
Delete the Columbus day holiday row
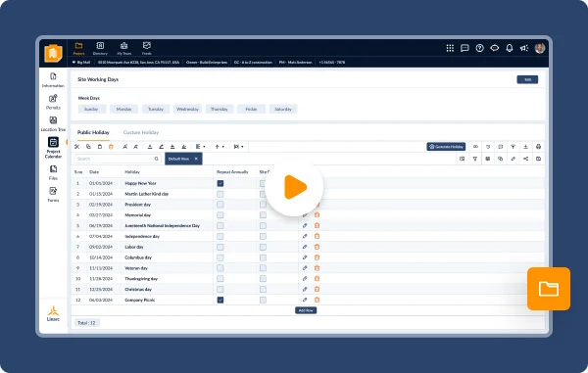tap(317, 257)
